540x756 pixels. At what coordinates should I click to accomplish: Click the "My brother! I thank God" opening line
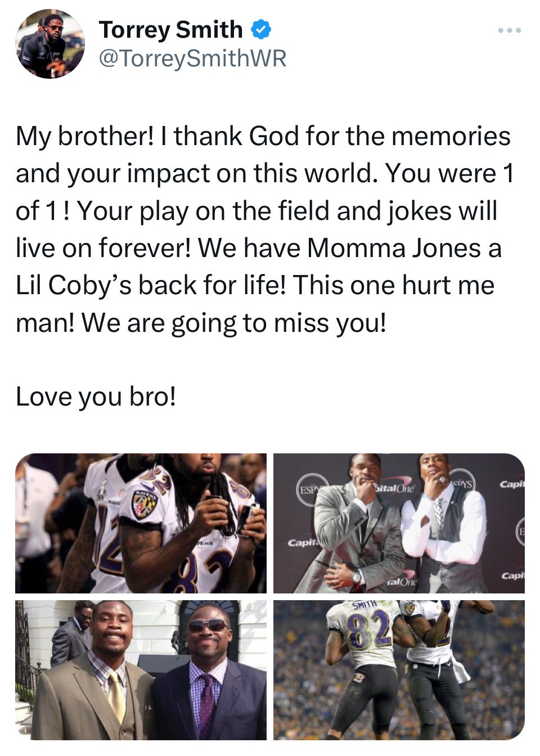tap(160, 136)
